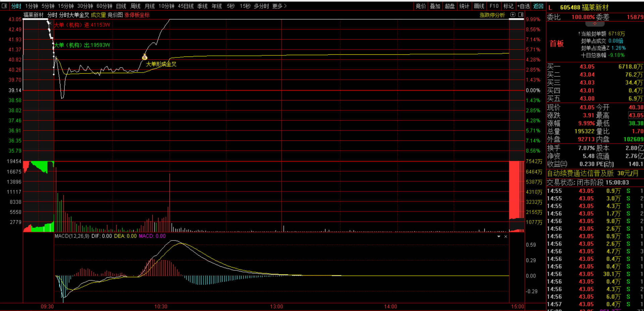Close the MACD indicator panel
The width and height of the screenshot is (644, 311).
[x=505, y=236]
